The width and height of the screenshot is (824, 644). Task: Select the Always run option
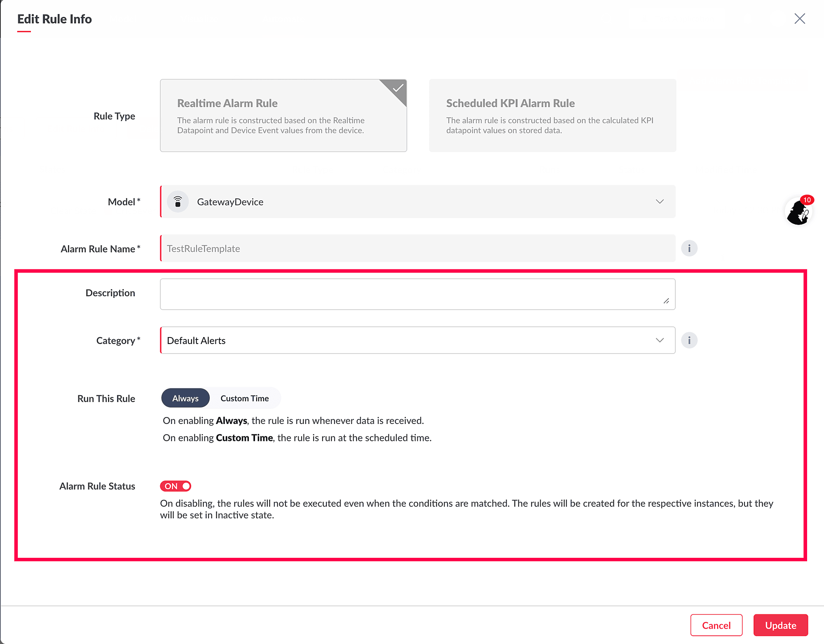(x=185, y=398)
